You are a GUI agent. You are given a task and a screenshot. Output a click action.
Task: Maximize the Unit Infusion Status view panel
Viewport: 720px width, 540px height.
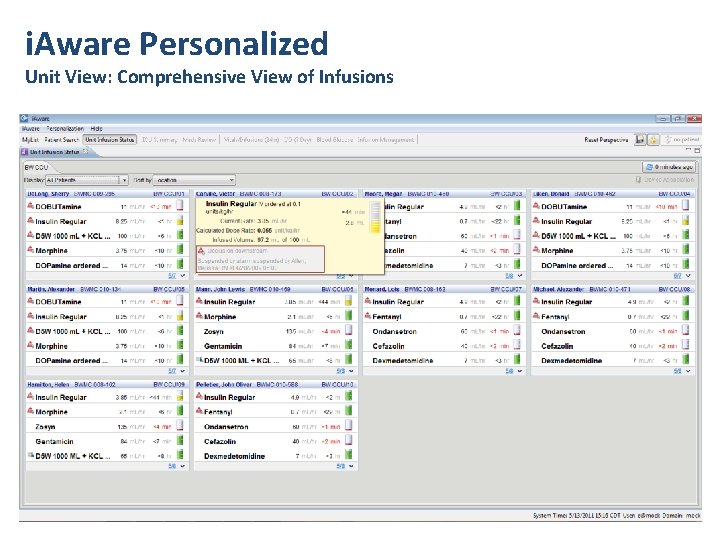pyautogui.click(x=697, y=150)
